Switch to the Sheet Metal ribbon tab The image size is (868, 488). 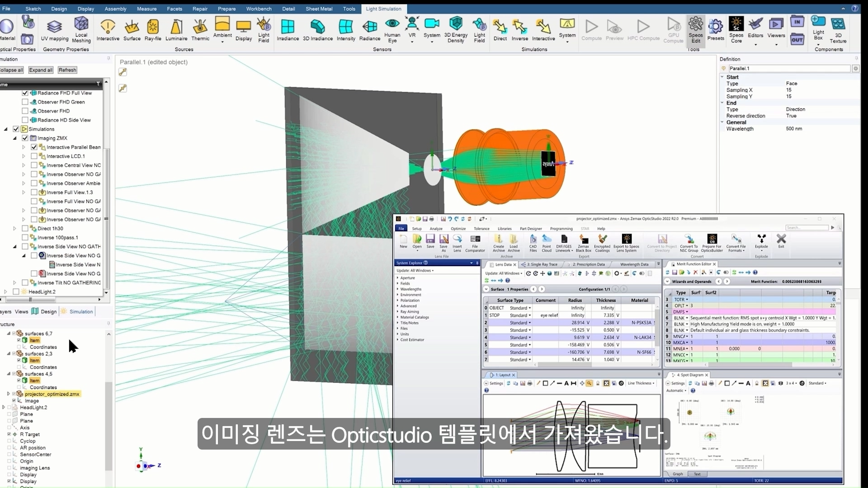click(x=319, y=9)
